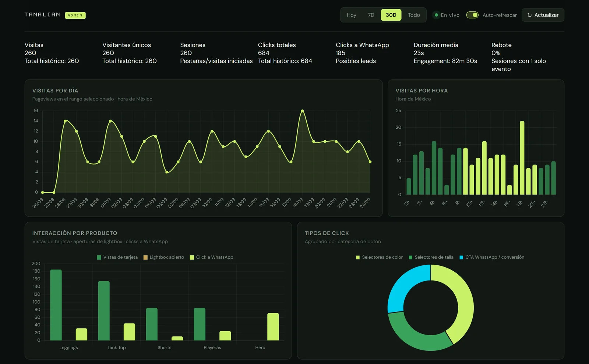
Task: Click the tallest hourly bar at 18h
Action: point(522,158)
